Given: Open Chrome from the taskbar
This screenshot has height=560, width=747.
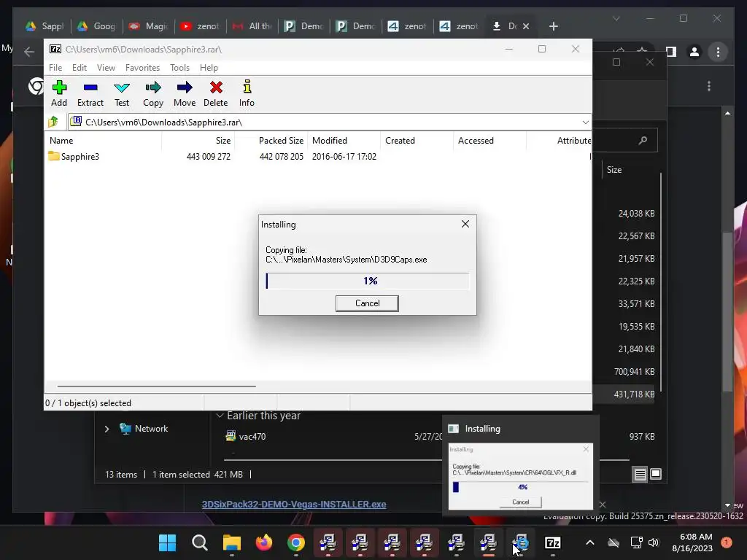Looking at the screenshot, I should 296,542.
